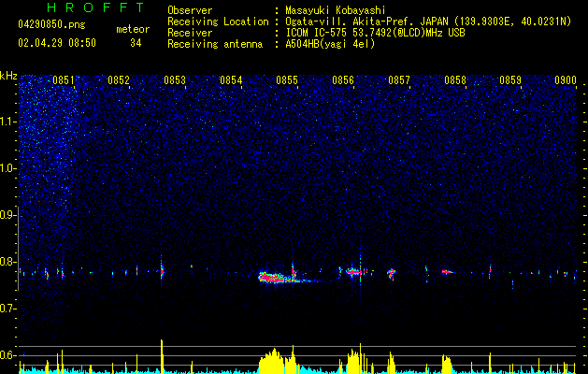Click the 0853 time marker
The height and width of the screenshot is (374, 588).
click(175, 80)
